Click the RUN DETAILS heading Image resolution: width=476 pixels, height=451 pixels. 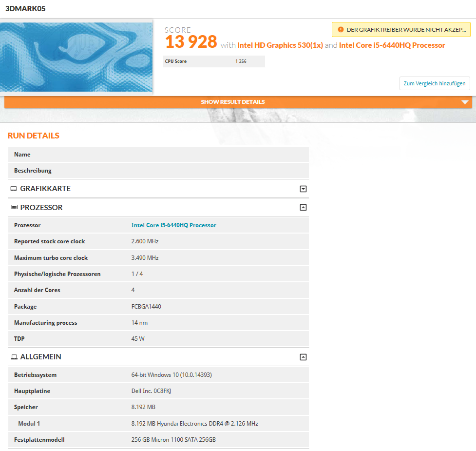pos(34,136)
